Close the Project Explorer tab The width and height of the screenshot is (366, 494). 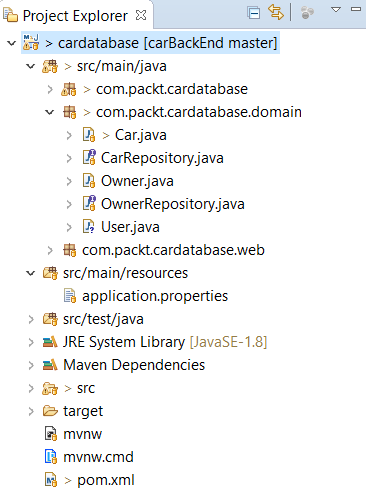[x=141, y=15]
